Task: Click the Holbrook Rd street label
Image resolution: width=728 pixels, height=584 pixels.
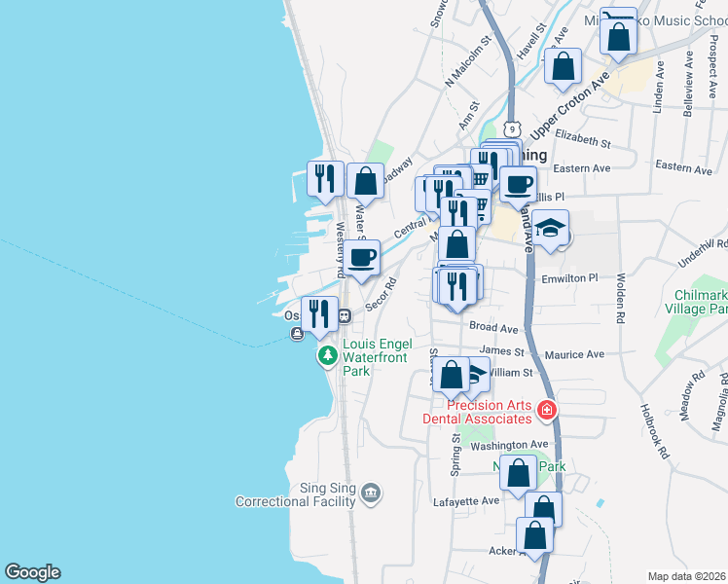Action: click(655, 431)
